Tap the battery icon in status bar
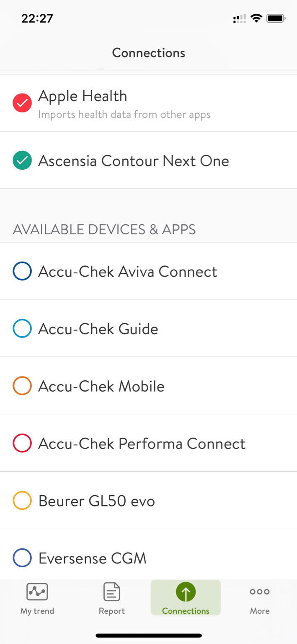Image resolution: width=297 pixels, height=644 pixels. pyautogui.click(x=276, y=18)
